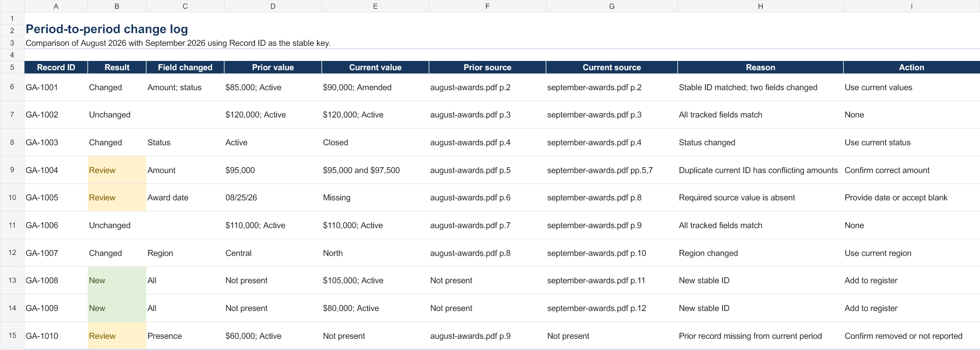
Task: Select cell 'GA-1004'
Action: point(56,170)
